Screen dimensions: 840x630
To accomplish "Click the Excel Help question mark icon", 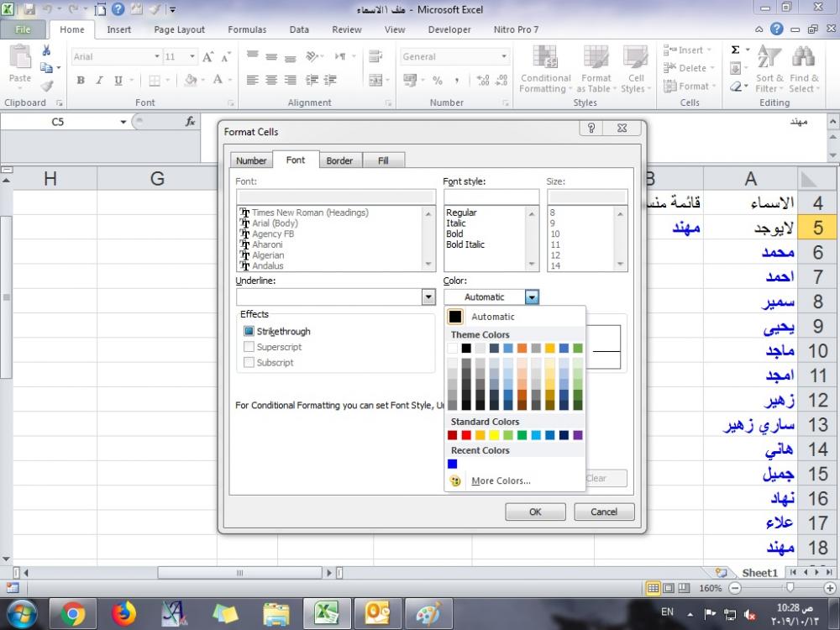I will (x=777, y=29).
